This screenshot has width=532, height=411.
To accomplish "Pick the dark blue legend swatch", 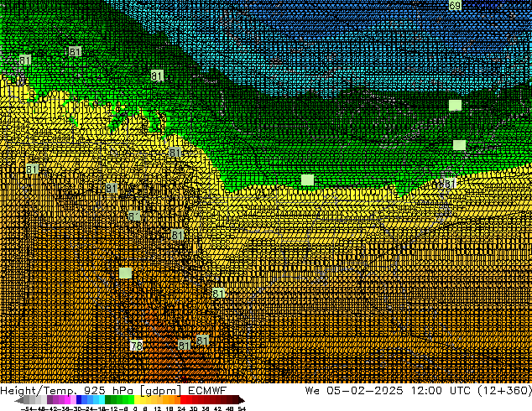I will point(79,400).
